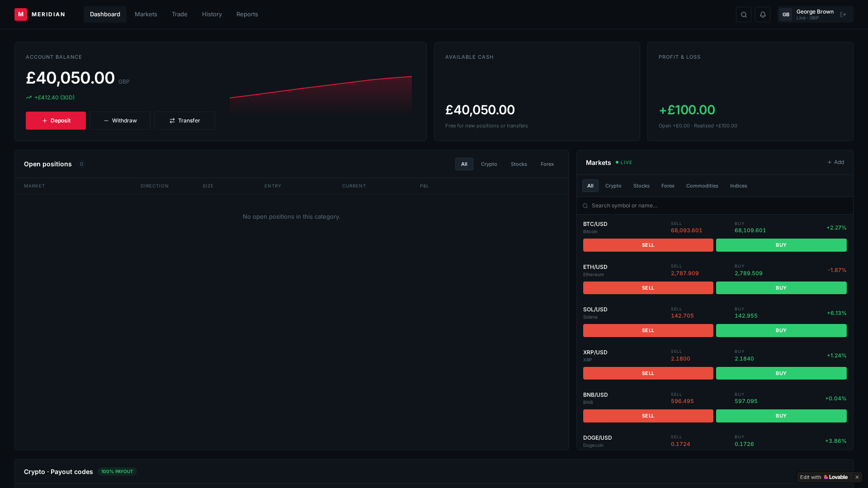868x488 pixels.
Task: Select All filter in Open positions
Action: coord(464,164)
